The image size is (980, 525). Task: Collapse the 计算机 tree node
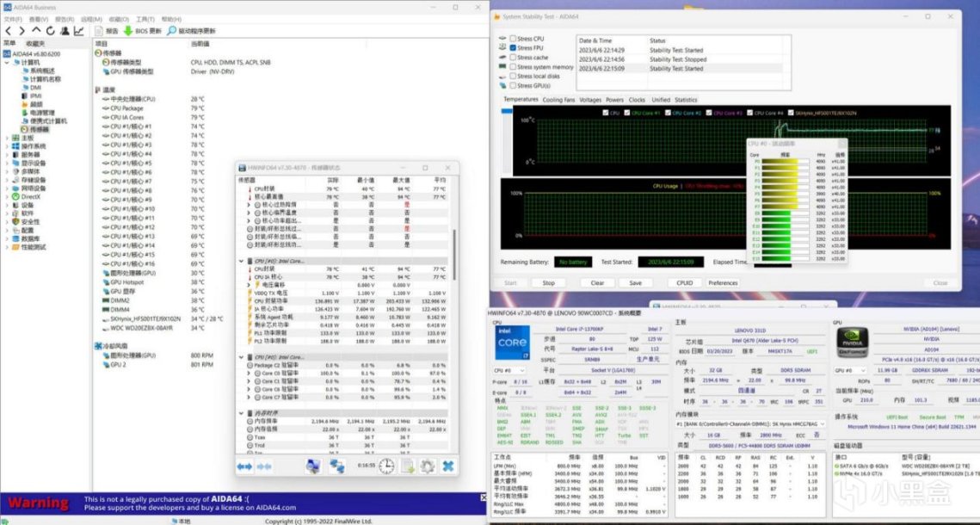pyautogui.click(x=8, y=63)
